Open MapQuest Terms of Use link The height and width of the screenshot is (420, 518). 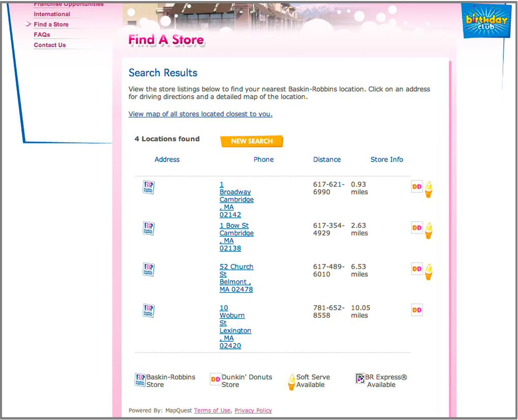pyautogui.click(x=212, y=410)
